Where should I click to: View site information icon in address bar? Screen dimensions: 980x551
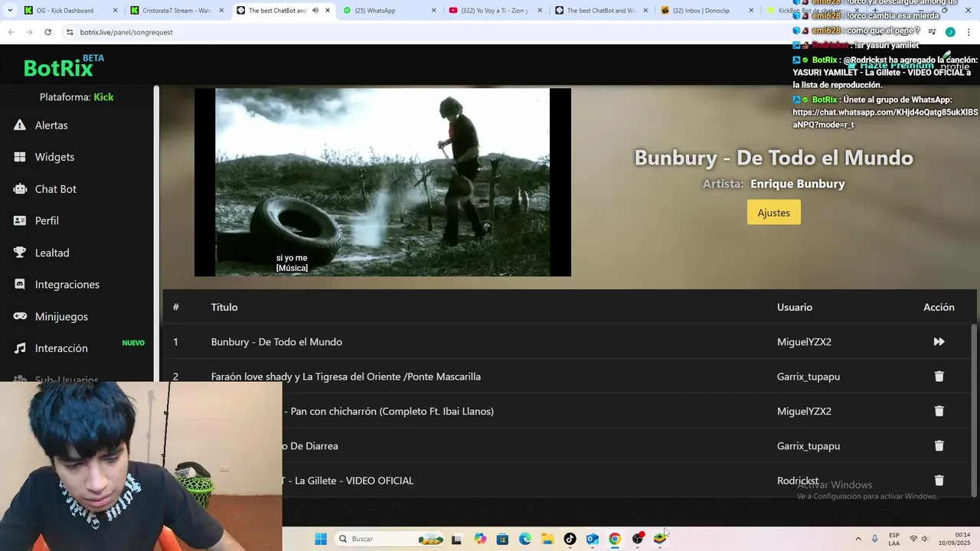tap(70, 32)
